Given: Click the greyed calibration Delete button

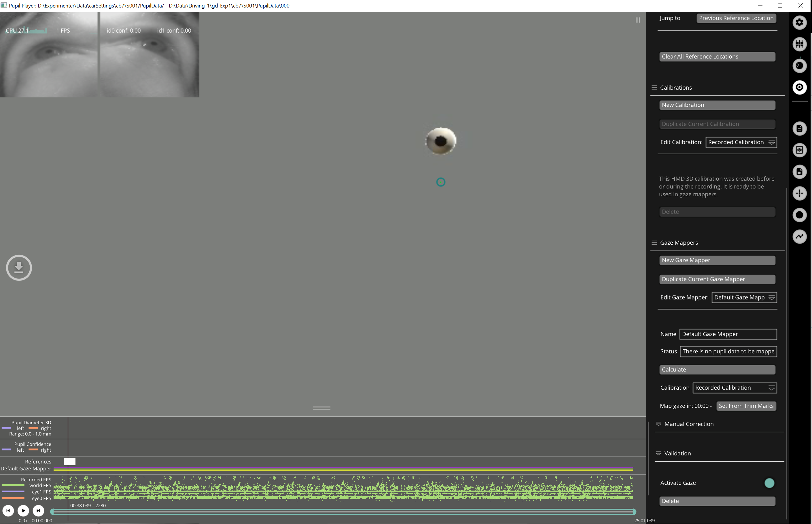Looking at the screenshot, I should click(717, 212).
